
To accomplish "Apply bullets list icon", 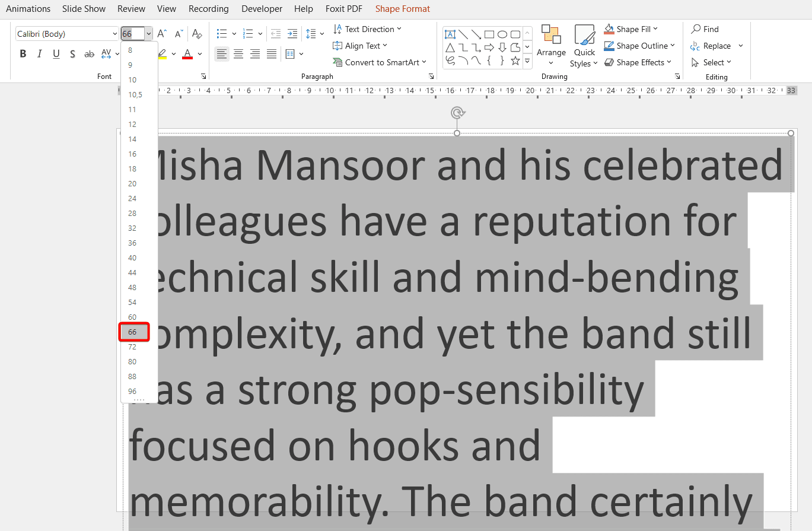I will coord(222,34).
